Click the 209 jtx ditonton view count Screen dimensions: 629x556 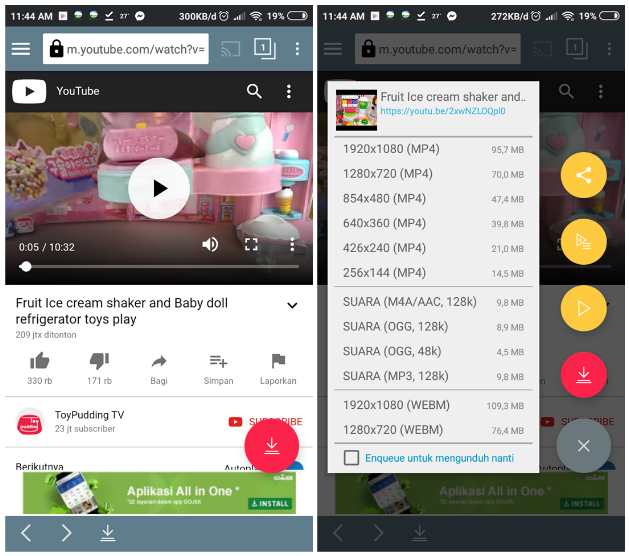[x=46, y=335]
